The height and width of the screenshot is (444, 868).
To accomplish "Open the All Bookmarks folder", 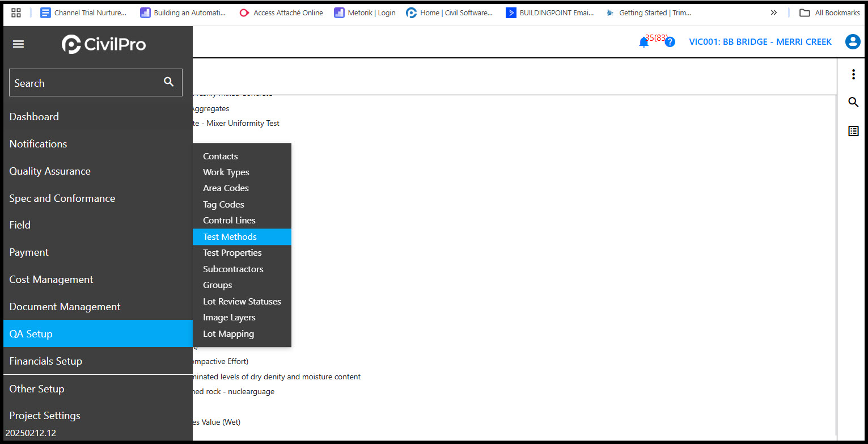I will [830, 12].
